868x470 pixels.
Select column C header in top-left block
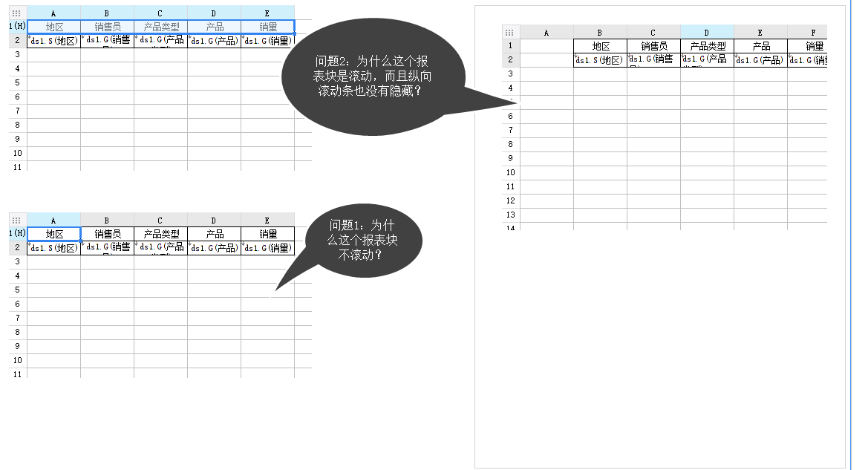(160, 13)
